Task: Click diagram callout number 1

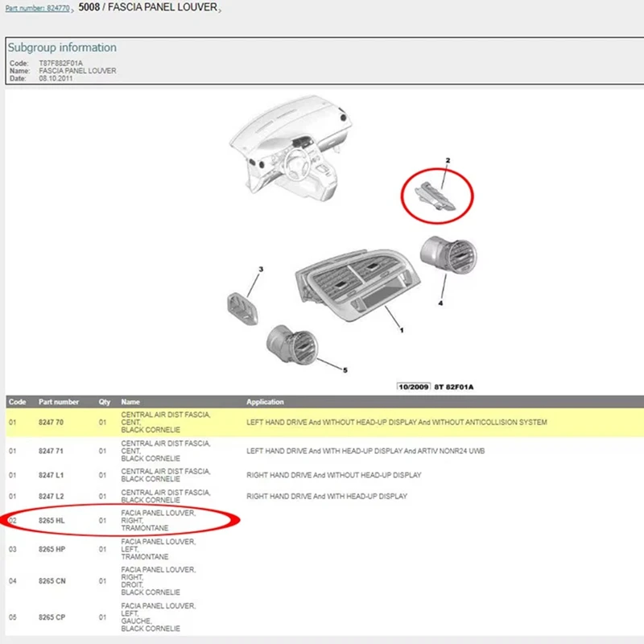Action: (x=402, y=330)
